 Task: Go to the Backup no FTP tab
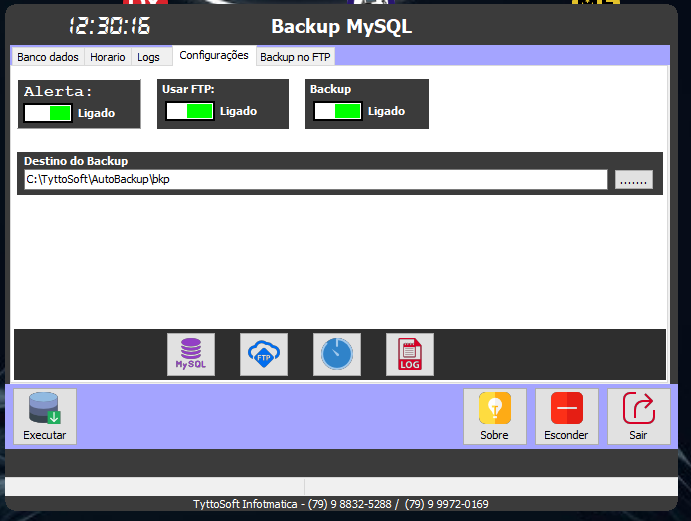[x=295, y=57]
